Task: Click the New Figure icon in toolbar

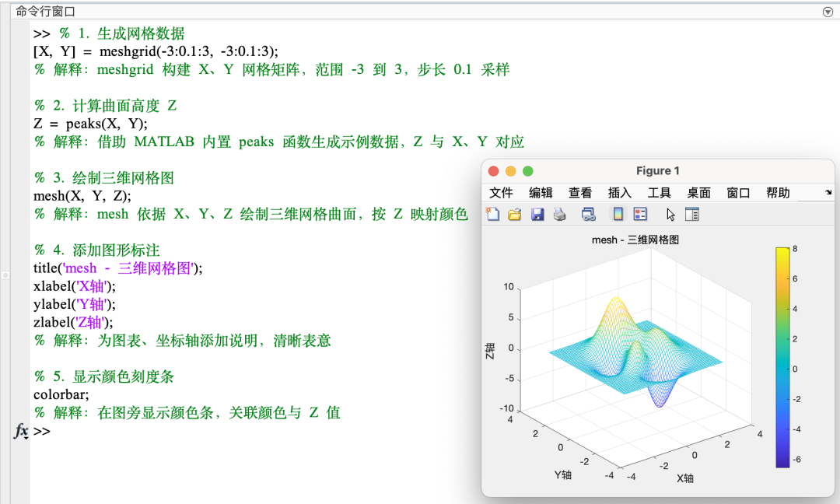Action: 492,214
